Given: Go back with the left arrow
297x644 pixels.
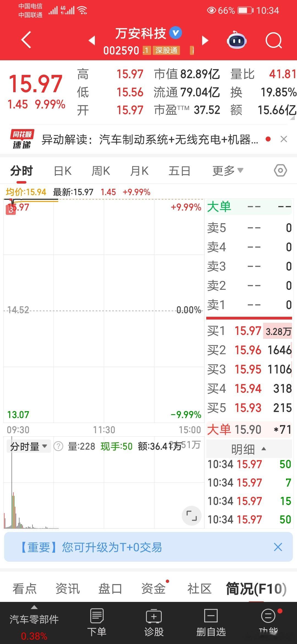Looking at the screenshot, I should pyautogui.click(x=26, y=40).
